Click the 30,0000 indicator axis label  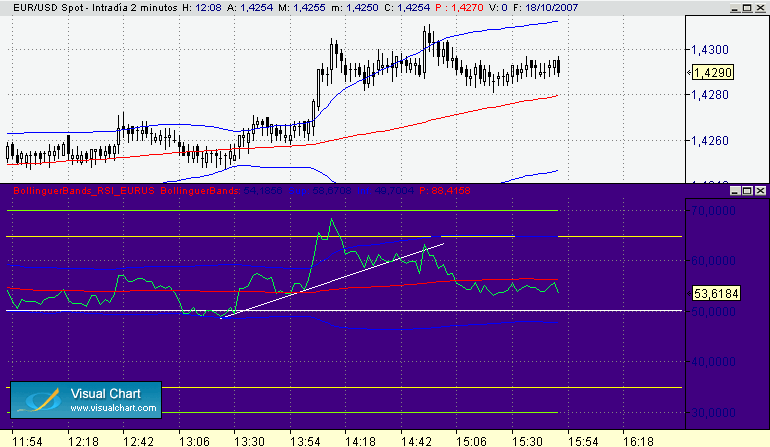tap(714, 413)
